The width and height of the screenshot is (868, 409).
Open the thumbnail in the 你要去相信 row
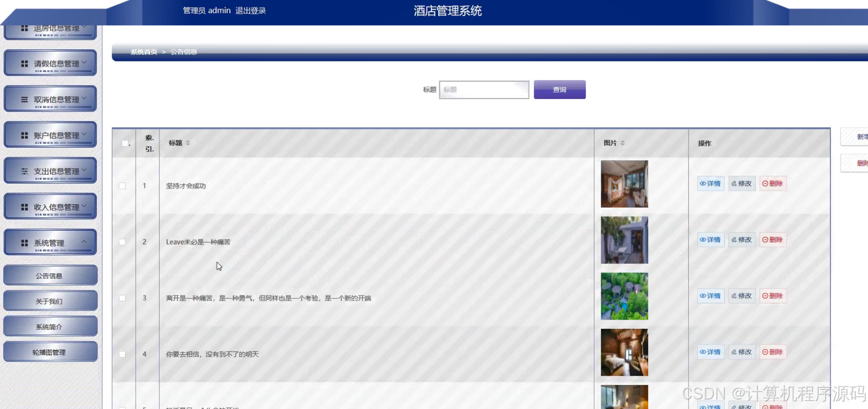coord(624,352)
